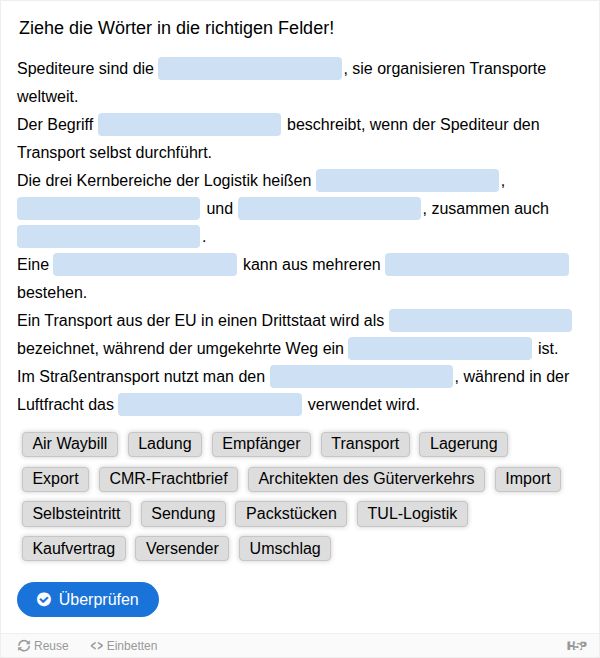Click blank field after 'Luftfracht das'
600x658 pixels.
click(210, 405)
